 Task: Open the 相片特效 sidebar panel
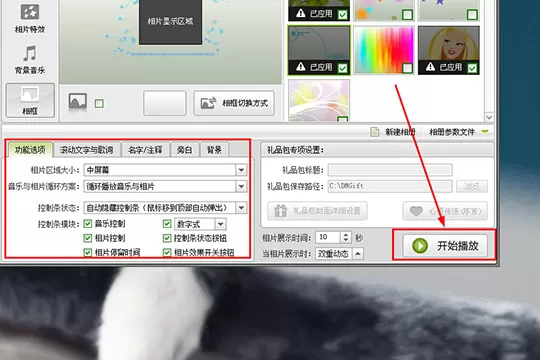(30, 18)
